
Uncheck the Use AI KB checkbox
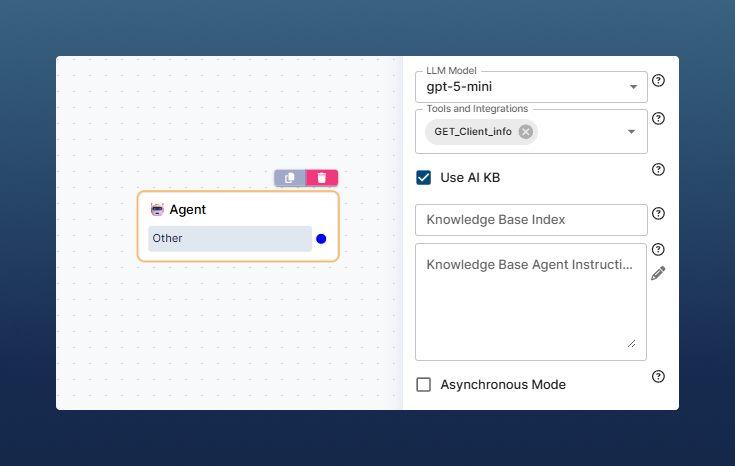click(424, 177)
